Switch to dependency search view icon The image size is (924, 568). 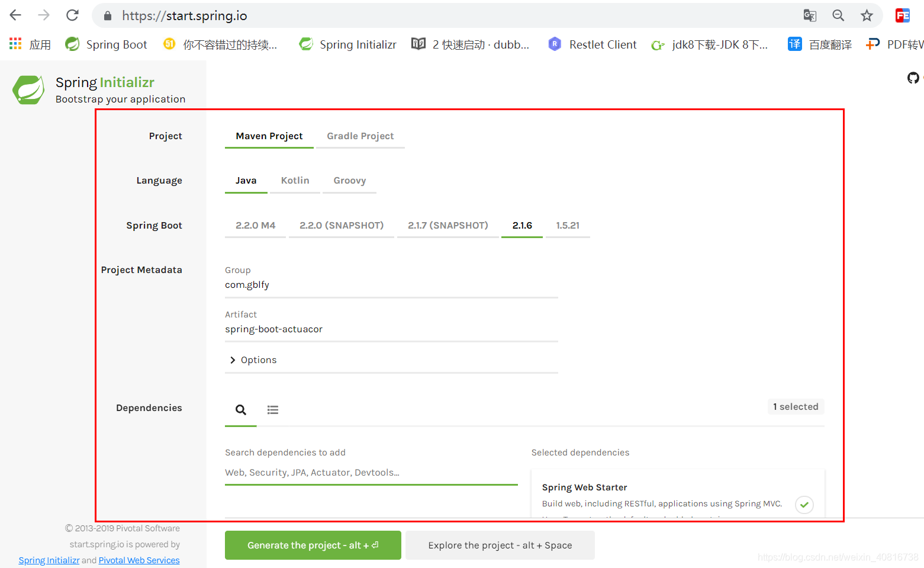(x=241, y=410)
